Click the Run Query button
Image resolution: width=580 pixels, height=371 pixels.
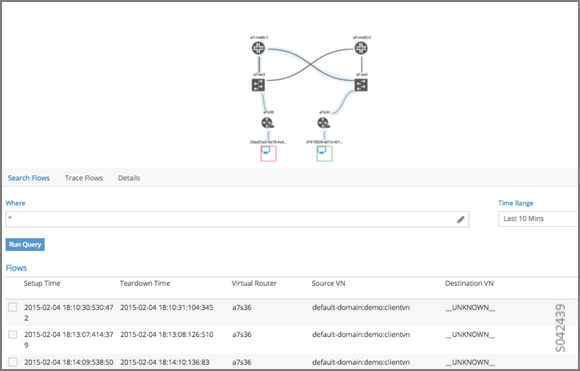pyautogui.click(x=25, y=244)
